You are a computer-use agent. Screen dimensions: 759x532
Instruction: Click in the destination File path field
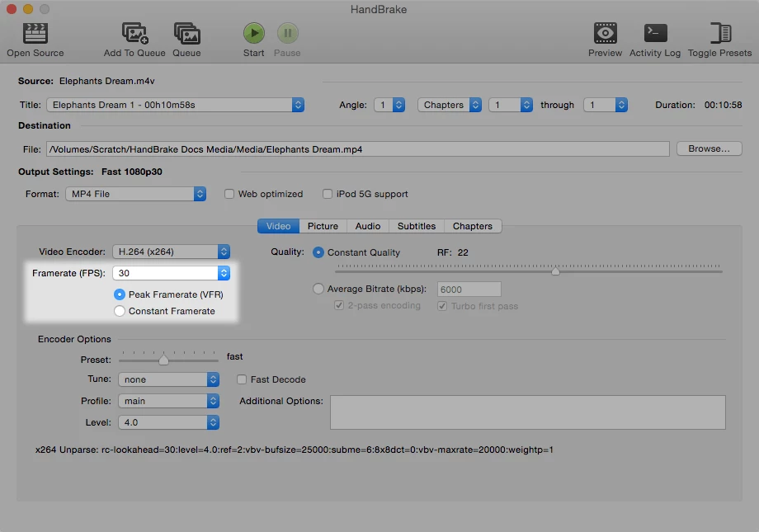tap(358, 149)
